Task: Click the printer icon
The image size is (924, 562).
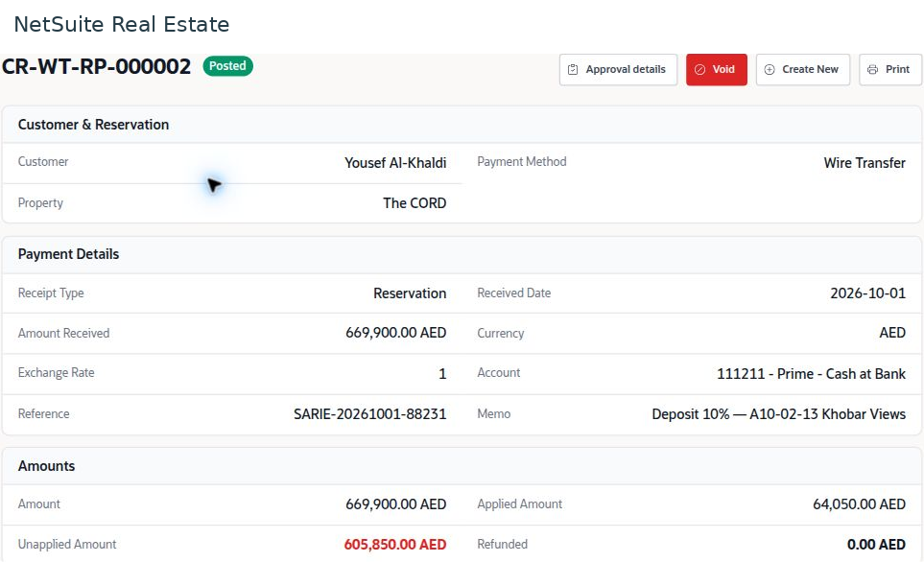Action: pyautogui.click(x=872, y=69)
